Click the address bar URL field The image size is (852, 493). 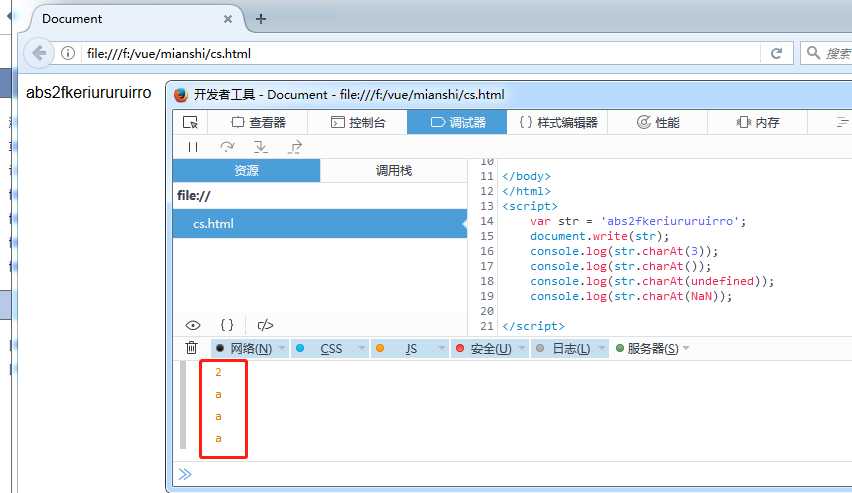pos(421,53)
